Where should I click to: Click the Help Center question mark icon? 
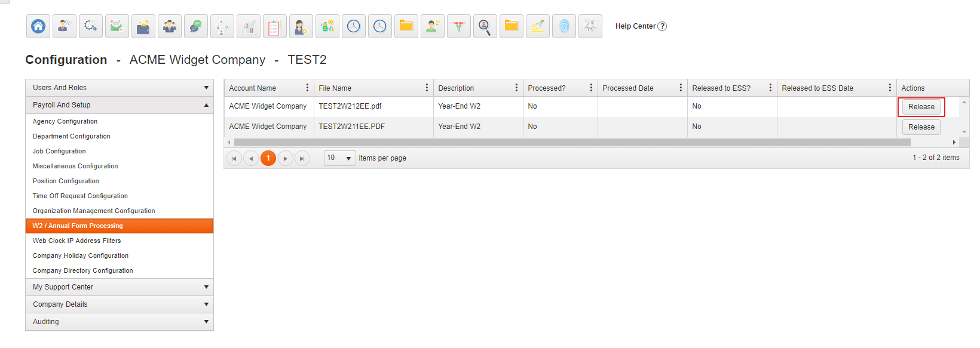point(662,26)
